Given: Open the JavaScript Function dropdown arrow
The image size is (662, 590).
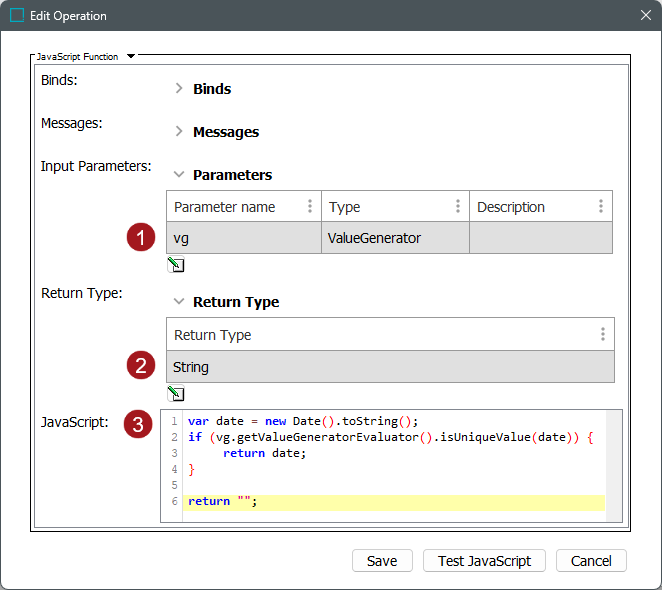Looking at the screenshot, I should tap(131, 57).
